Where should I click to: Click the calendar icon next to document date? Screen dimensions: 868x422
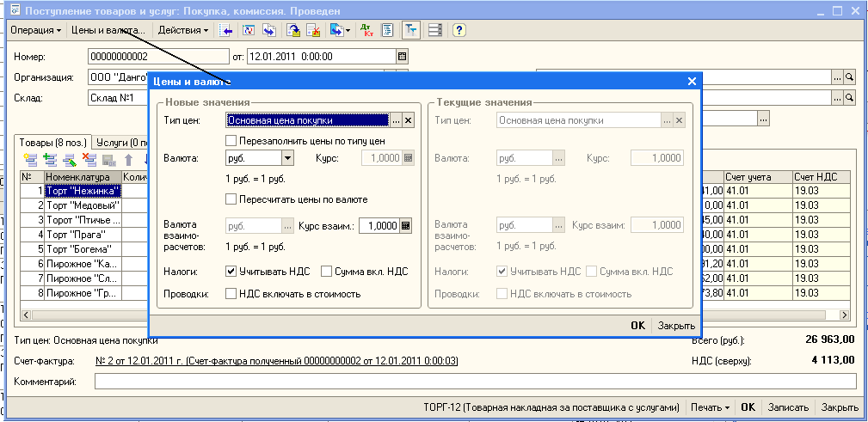[401, 57]
